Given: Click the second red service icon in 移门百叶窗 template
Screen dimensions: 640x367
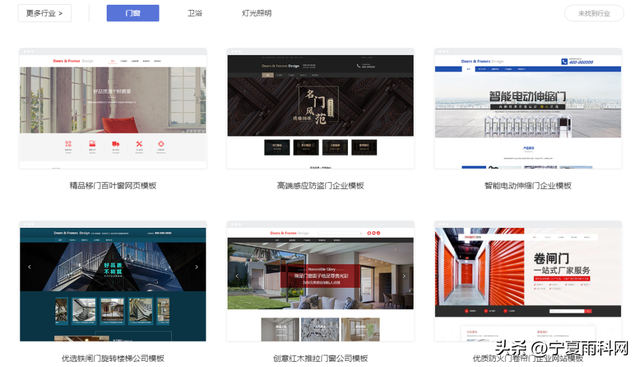Looking at the screenshot, I should [92, 144].
